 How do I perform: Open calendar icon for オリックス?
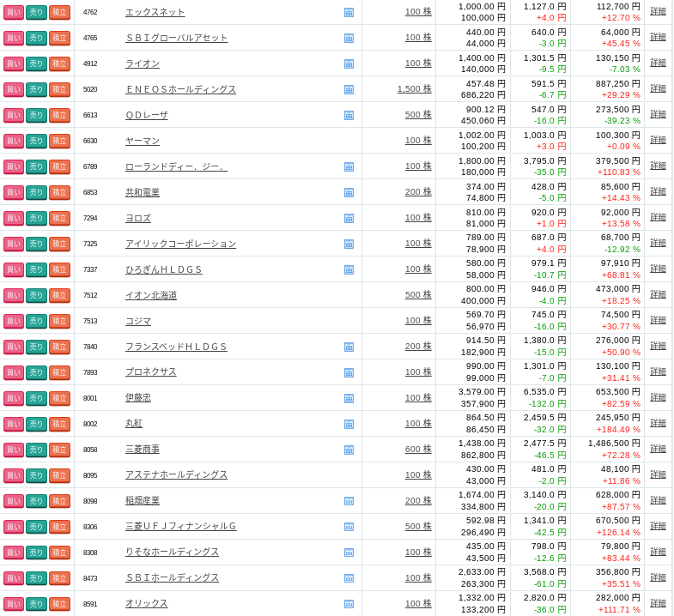(349, 604)
